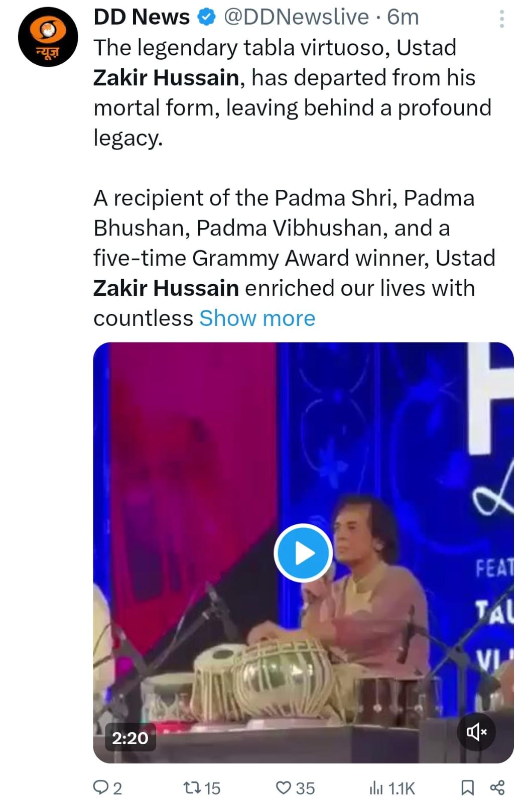
Task: Like the tweet with heart icon
Action: (284, 787)
